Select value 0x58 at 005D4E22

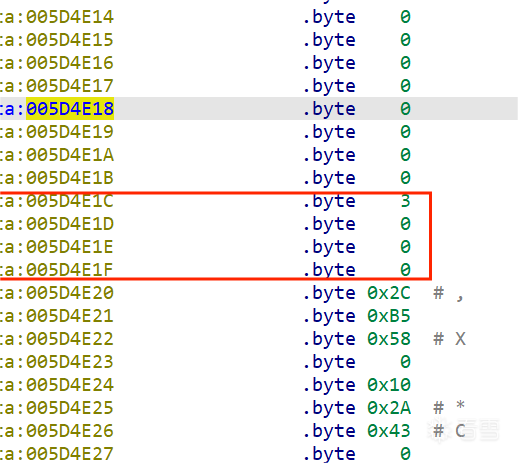tap(389, 339)
